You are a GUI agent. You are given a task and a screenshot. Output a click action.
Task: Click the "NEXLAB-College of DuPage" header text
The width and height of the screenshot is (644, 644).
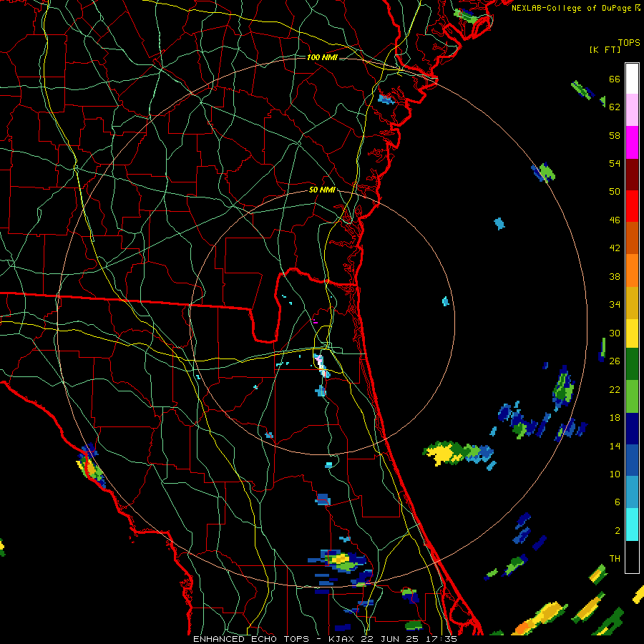point(571,8)
